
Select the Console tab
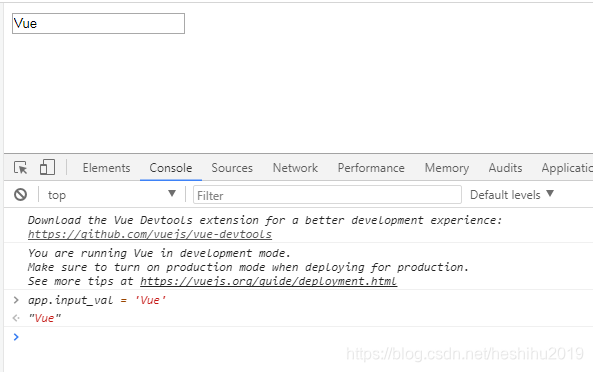coord(171,168)
